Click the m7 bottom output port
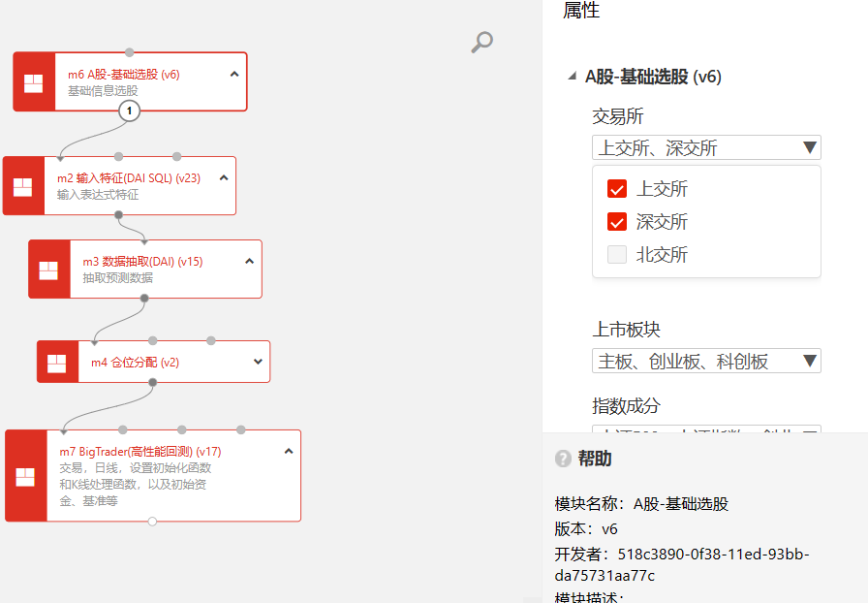This screenshot has width=868, height=603. [x=152, y=522]
